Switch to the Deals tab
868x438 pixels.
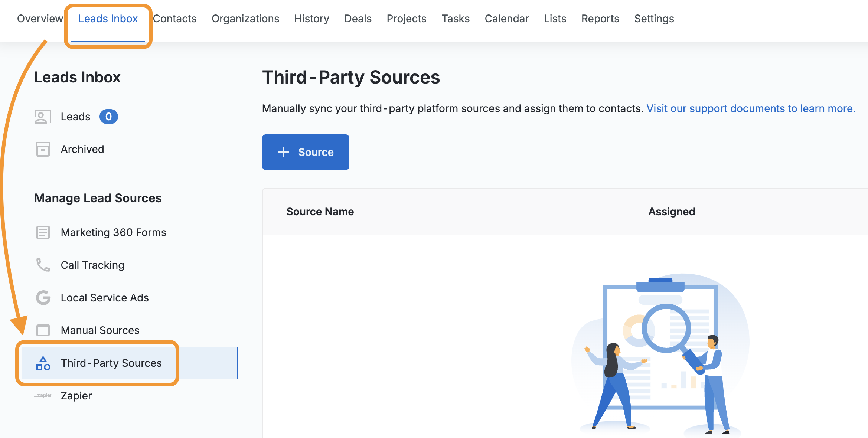(x=358, y=19)
